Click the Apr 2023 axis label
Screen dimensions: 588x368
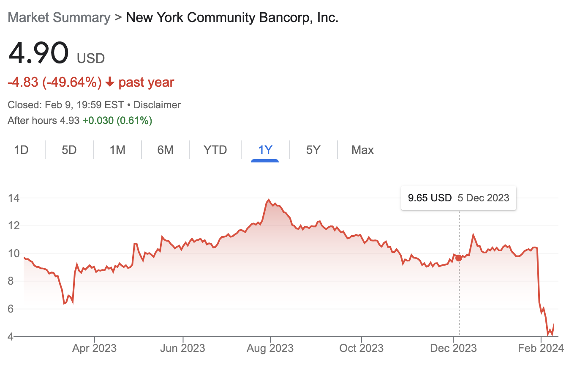coord(94,348)
